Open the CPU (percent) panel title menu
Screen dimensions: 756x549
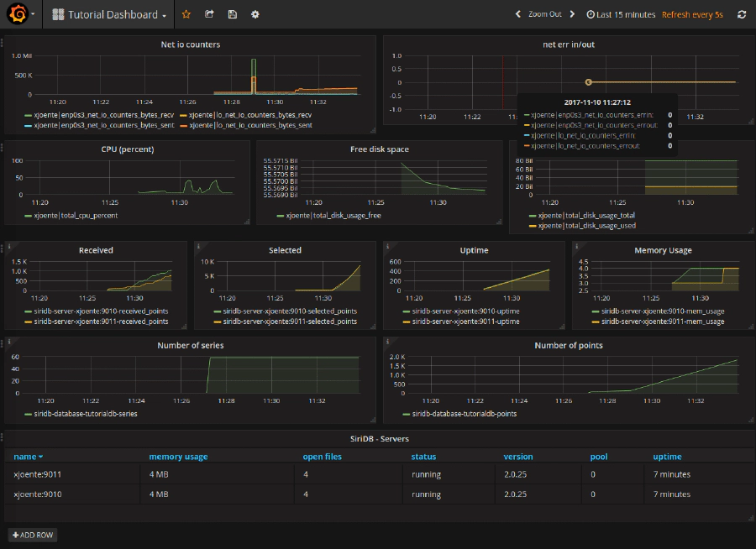[128, 149]
